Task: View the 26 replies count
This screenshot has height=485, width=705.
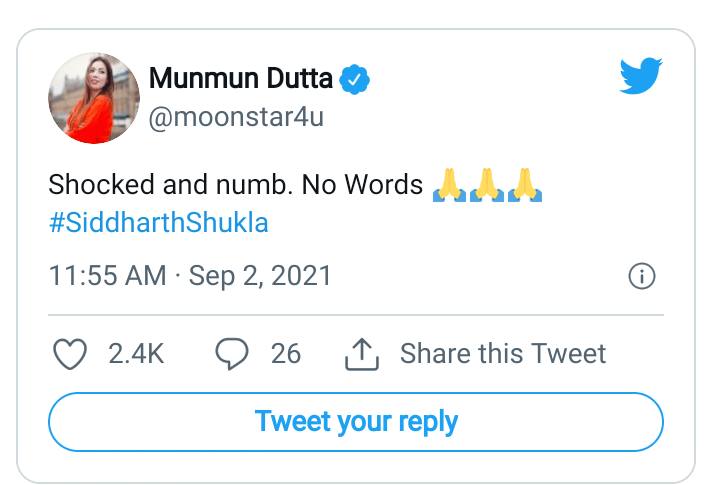Action: pyautogui.click(x=286, y=354)
